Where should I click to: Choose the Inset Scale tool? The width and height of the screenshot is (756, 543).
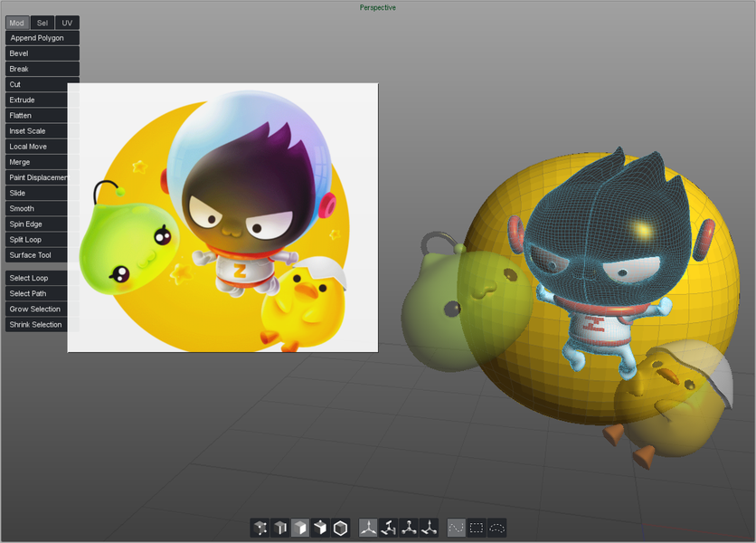(x=37, y=131)
